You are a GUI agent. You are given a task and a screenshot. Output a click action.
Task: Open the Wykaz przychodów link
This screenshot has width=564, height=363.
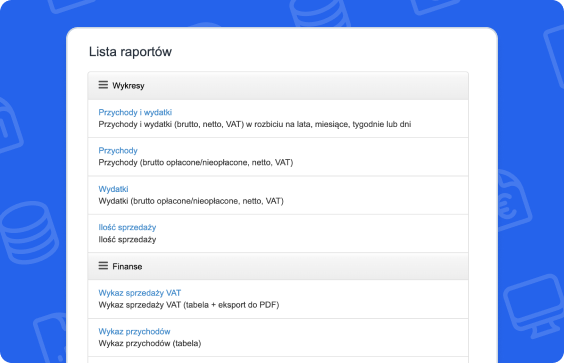pos(135,331)
